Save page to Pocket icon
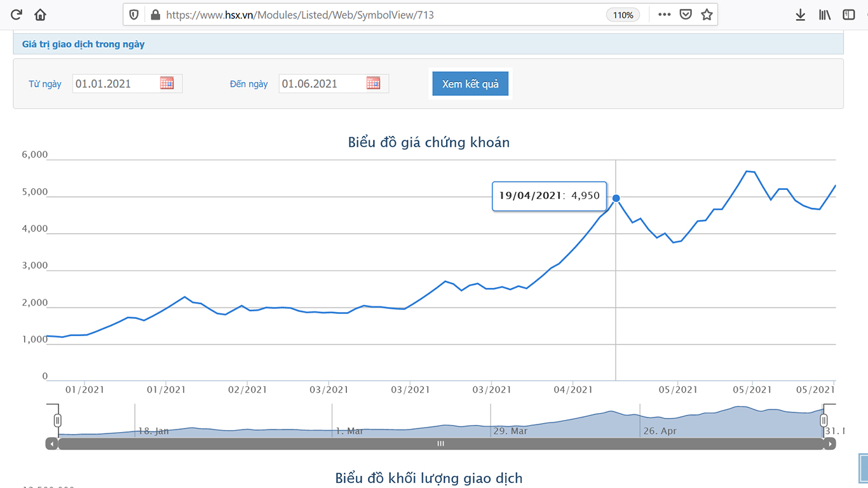 click(x=686, y=15)
